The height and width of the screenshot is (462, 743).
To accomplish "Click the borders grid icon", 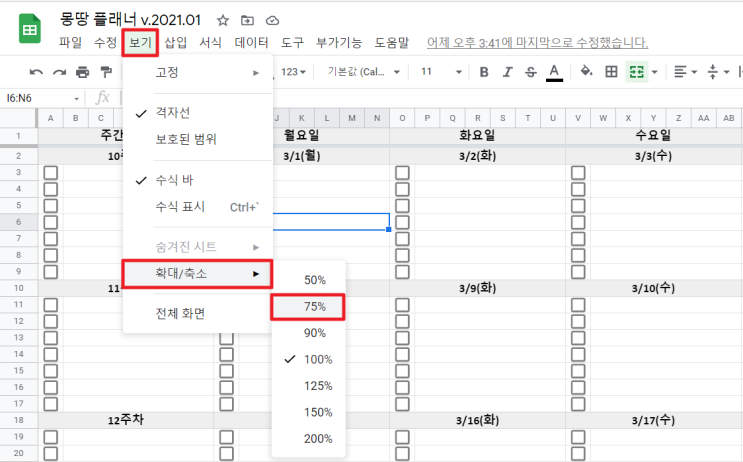I will 611,72.
